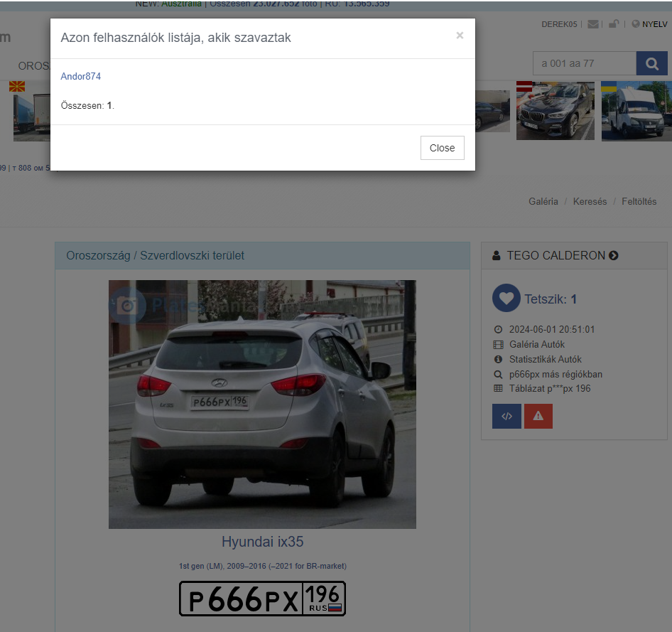Click the unlock padlock icon
This screenshot has width=672, height=632.
point(614,24)
